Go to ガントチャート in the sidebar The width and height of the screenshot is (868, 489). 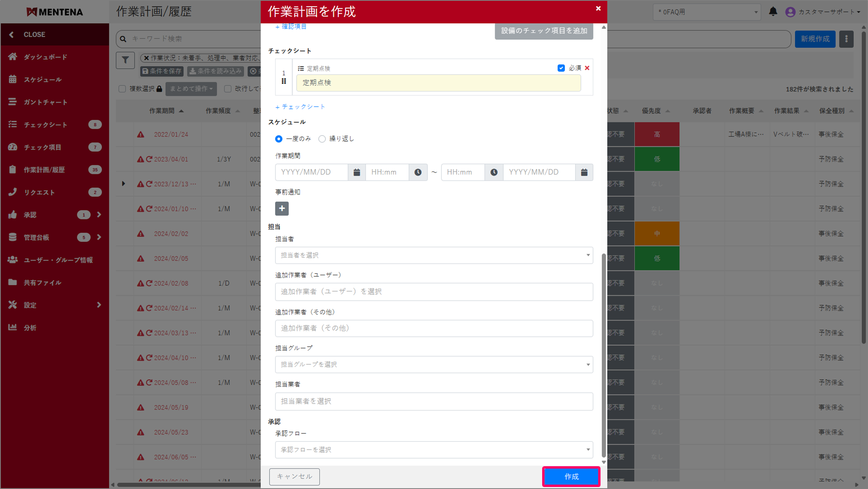coord(45,102)
